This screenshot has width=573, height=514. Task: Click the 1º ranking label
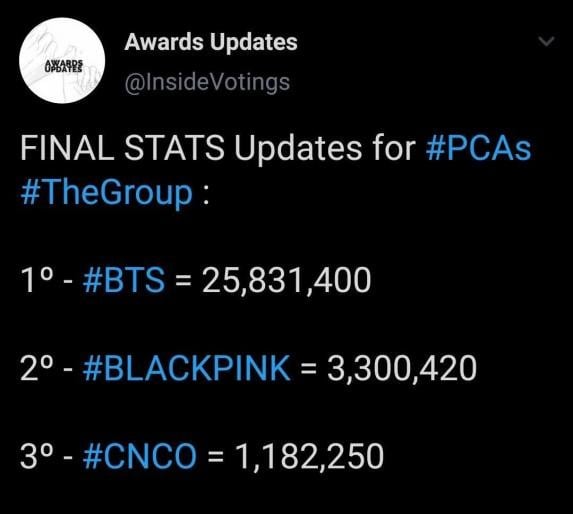(38, 280)
